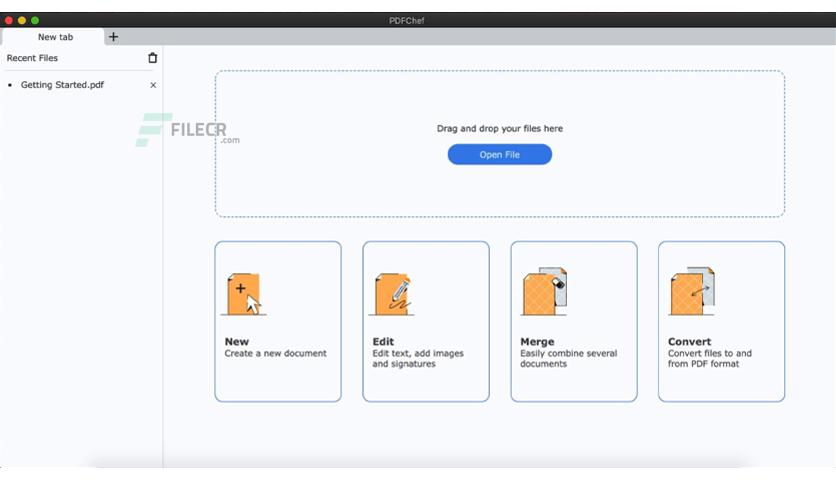Switch to the New tab
The height and width of the screenshot is (484, 836).
pyautogui.click(x=55, y=37)
